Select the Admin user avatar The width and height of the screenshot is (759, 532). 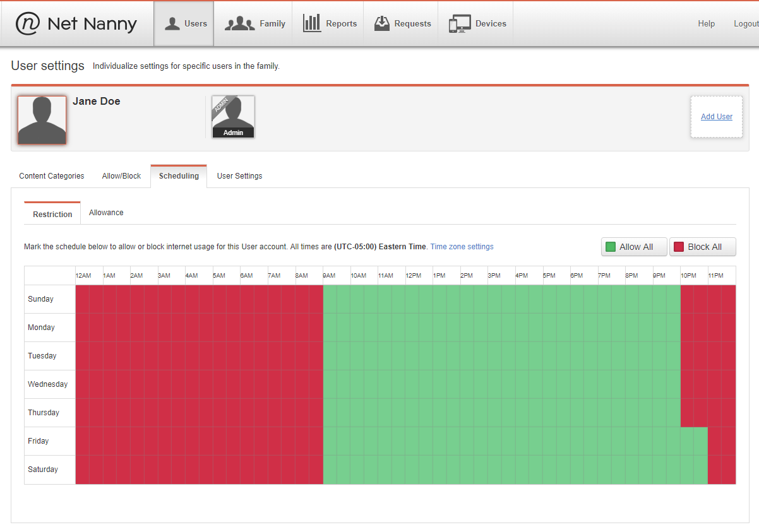tap(233, 117)
